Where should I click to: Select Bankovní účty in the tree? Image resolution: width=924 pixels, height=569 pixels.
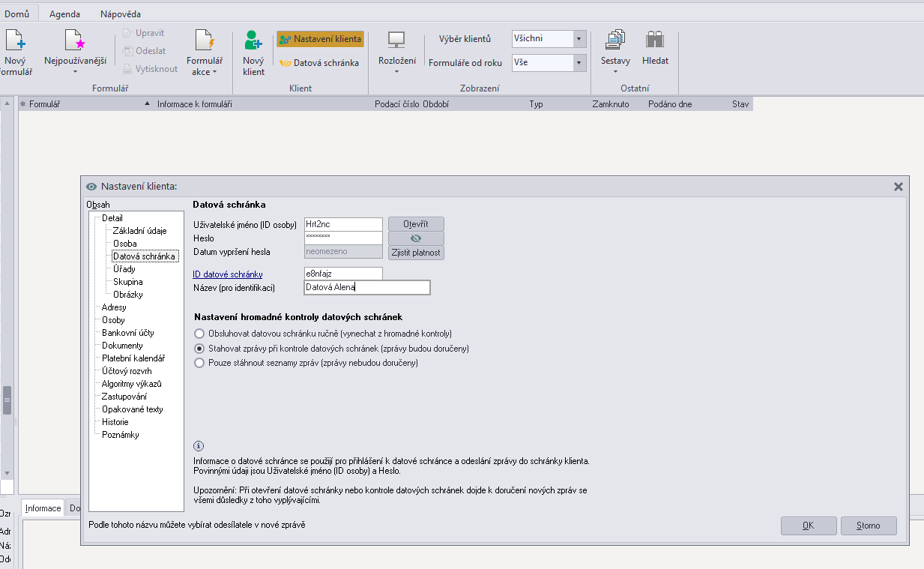pos(128,333)
